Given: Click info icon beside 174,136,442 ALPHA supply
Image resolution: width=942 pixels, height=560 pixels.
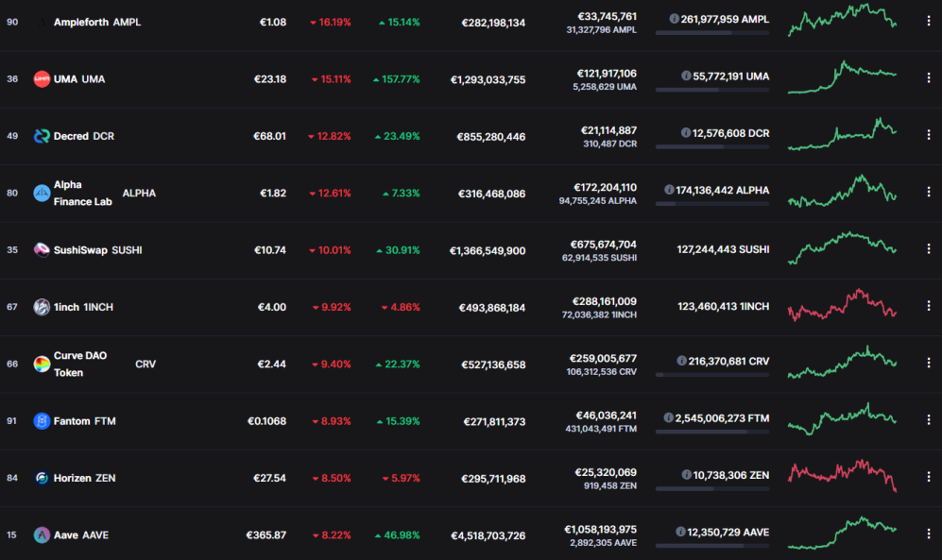Looking at the screenshot, I should tap(669, 190).
